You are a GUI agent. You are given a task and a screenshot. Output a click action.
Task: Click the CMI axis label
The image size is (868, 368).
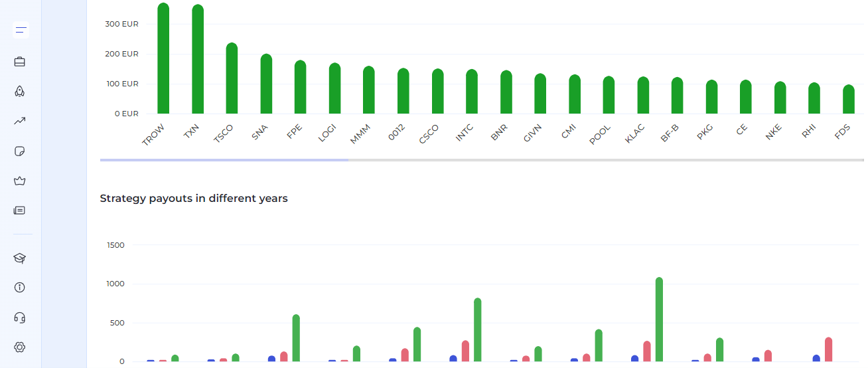click(569, 131)
